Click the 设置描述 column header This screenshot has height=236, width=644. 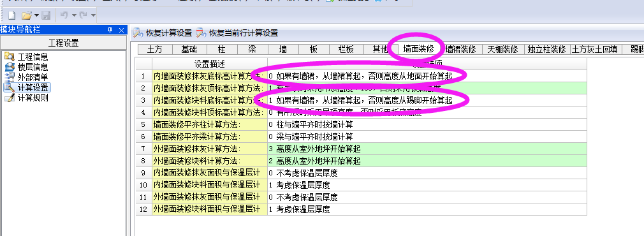point(210,64)
